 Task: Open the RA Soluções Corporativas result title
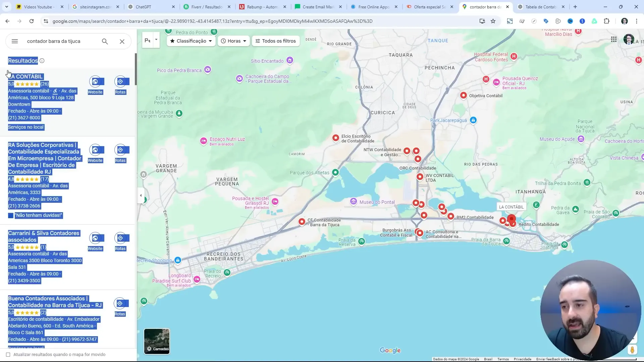[45, 158]
